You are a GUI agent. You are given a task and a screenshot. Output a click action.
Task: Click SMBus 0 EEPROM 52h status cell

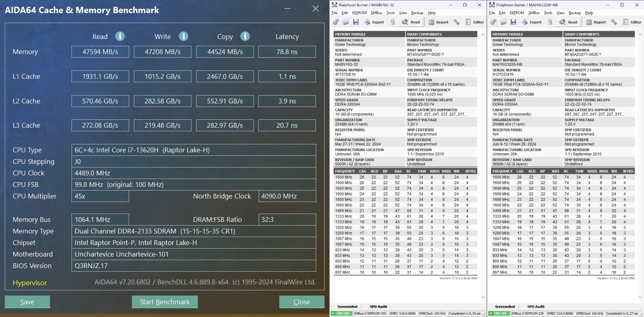pyautogui.click(x=528, y=313)
